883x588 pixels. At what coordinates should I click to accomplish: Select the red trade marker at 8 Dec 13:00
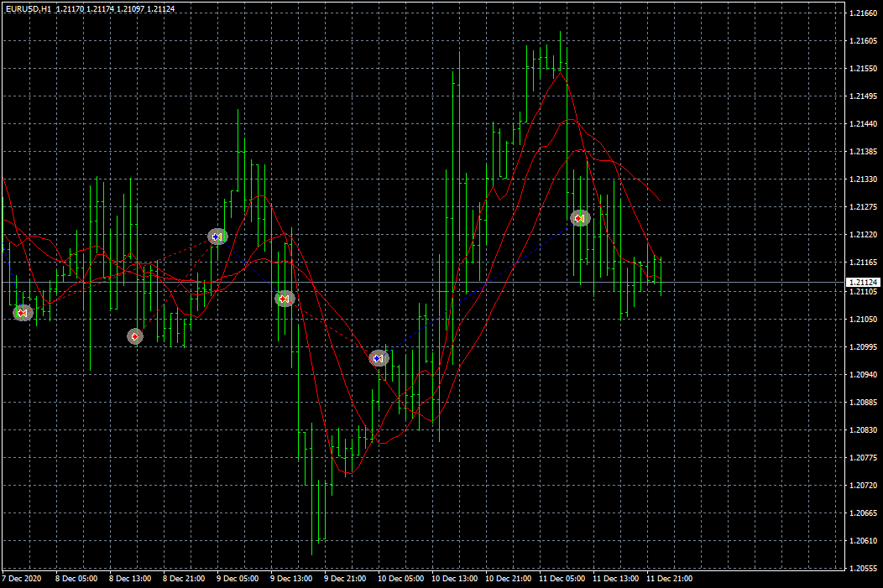(134, 336)
